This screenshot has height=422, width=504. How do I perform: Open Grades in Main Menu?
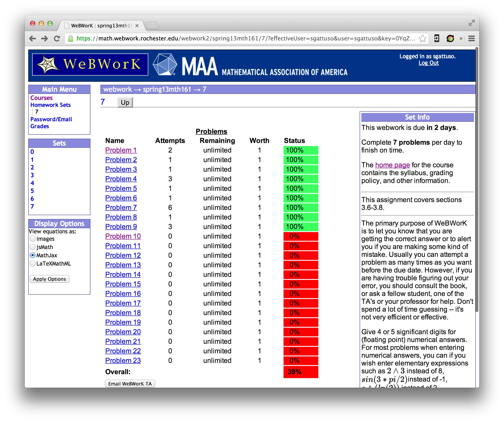(40, 126)
